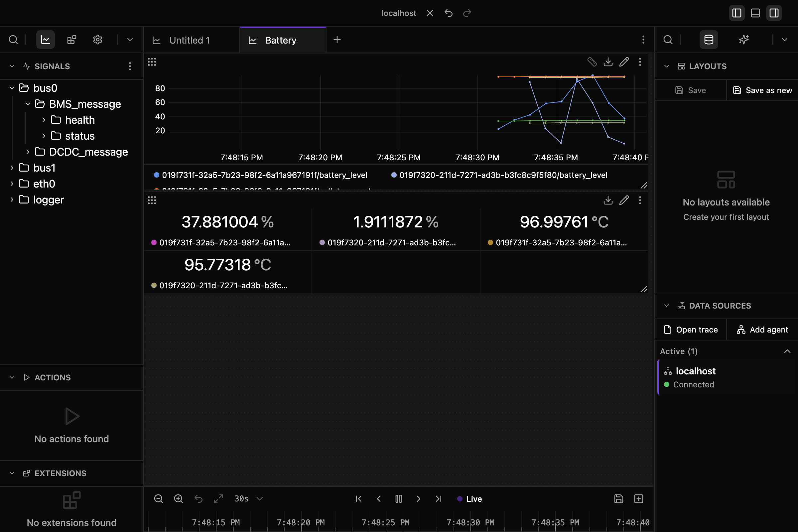Image resolution: width=798 pixels, height=532 pixels.
Task: Open chart panel three-dot menu
Action: pos(640,62)
